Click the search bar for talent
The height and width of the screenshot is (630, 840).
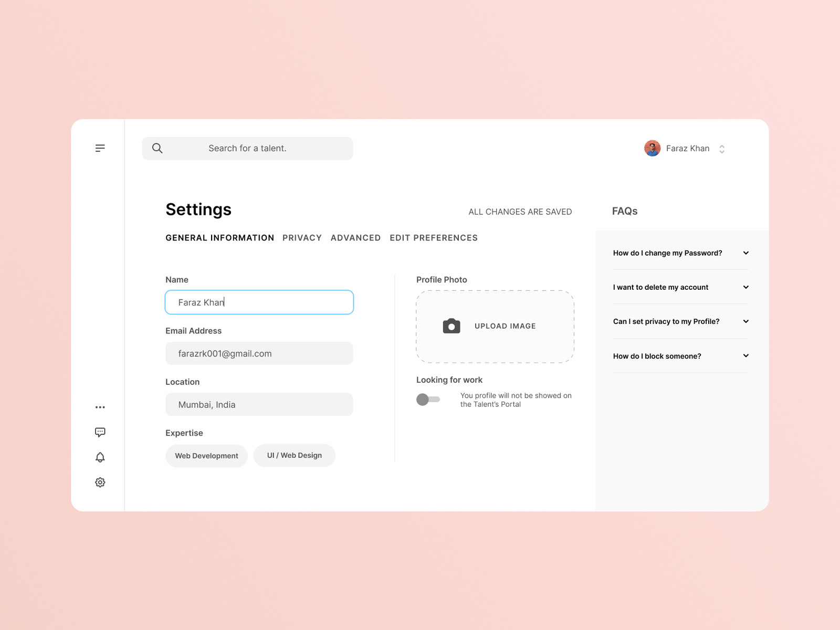[x=247, y=148]
